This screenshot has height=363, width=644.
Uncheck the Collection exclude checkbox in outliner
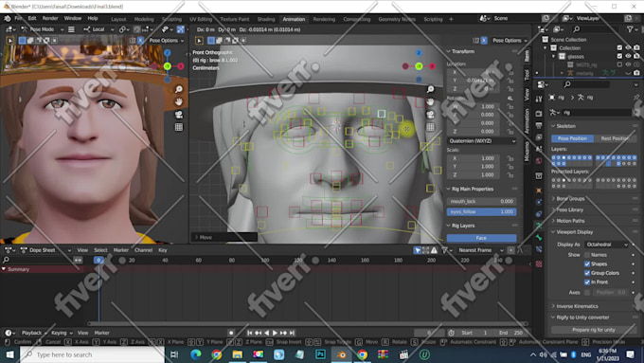(619, 47)
